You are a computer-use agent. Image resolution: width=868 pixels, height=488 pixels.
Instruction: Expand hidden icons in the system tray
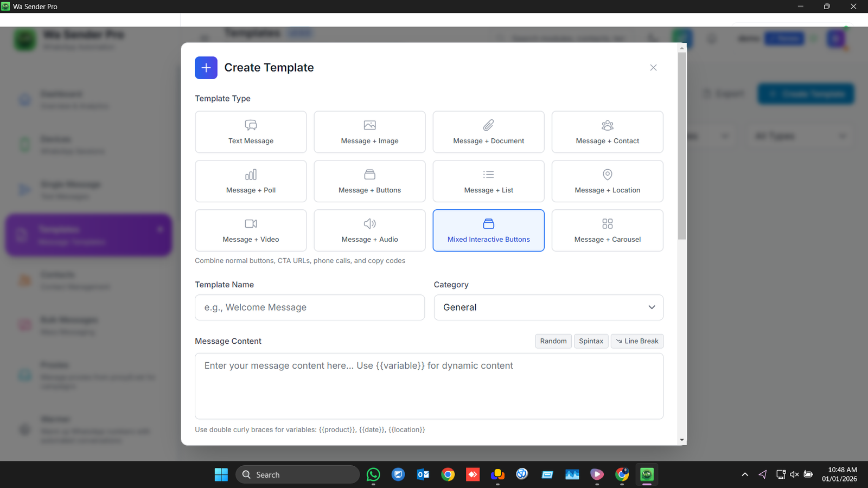744,474
